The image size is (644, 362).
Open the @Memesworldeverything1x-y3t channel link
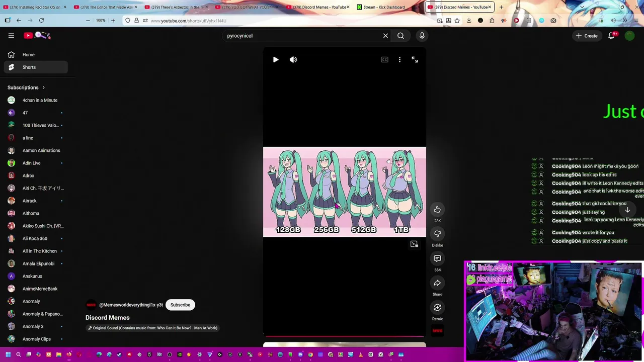[x=131, y=305]
